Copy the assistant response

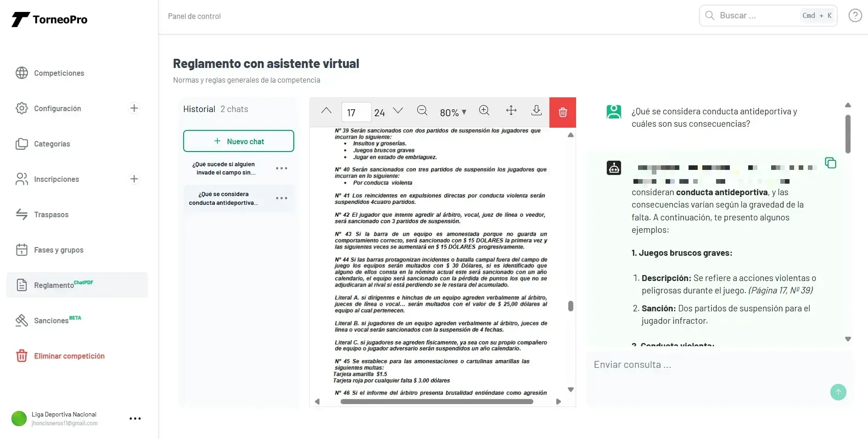pyautogui.click(x=830, y=163)
